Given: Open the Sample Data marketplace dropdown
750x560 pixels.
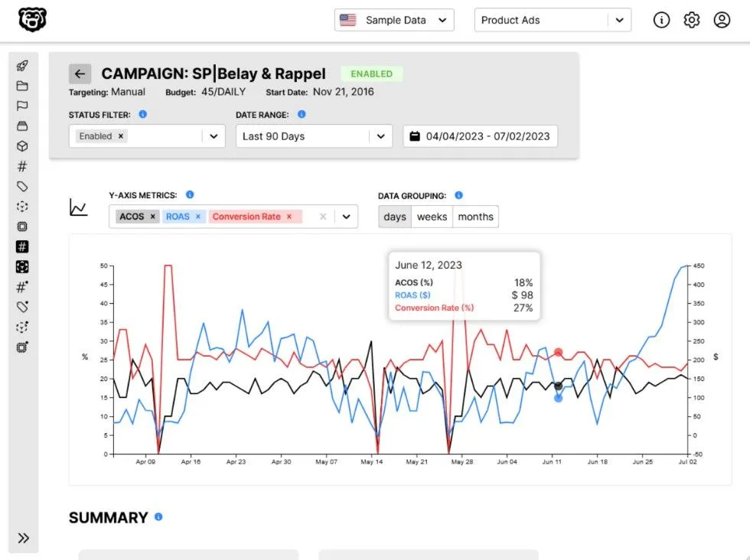Looking at the screenshot, I should tap(394, 20).
